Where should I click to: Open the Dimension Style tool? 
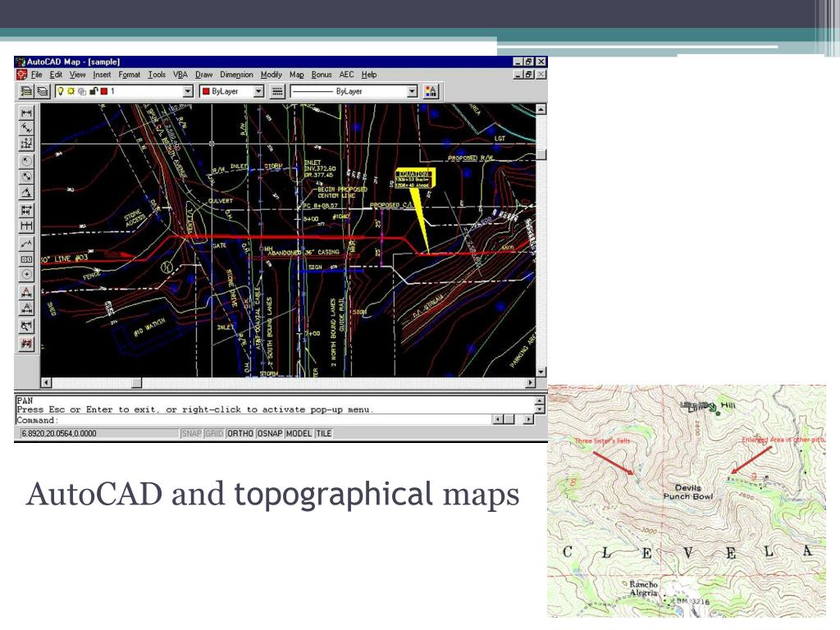click(26, 326)
